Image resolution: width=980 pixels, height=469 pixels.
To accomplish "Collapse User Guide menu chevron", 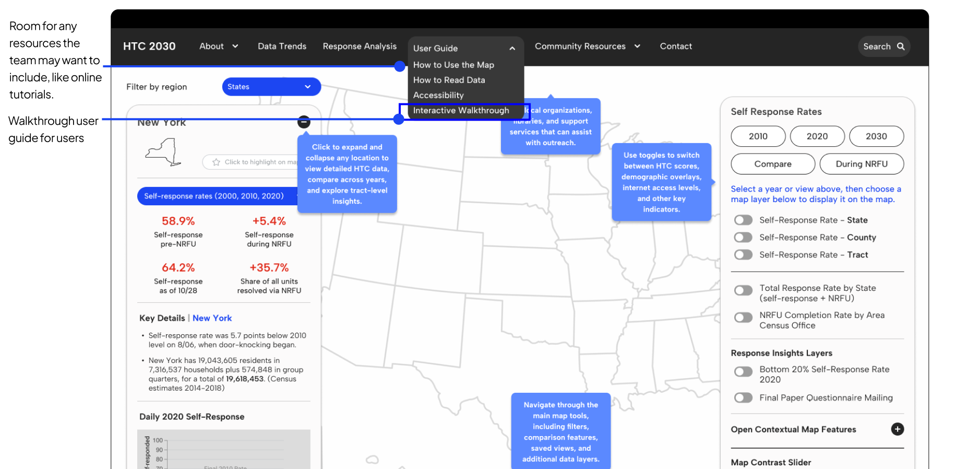I will 512,49.
